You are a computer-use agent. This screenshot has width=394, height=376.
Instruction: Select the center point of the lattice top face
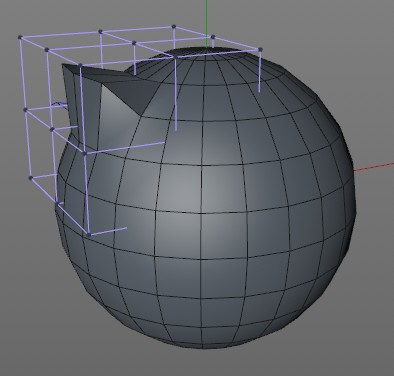[134, 43]
